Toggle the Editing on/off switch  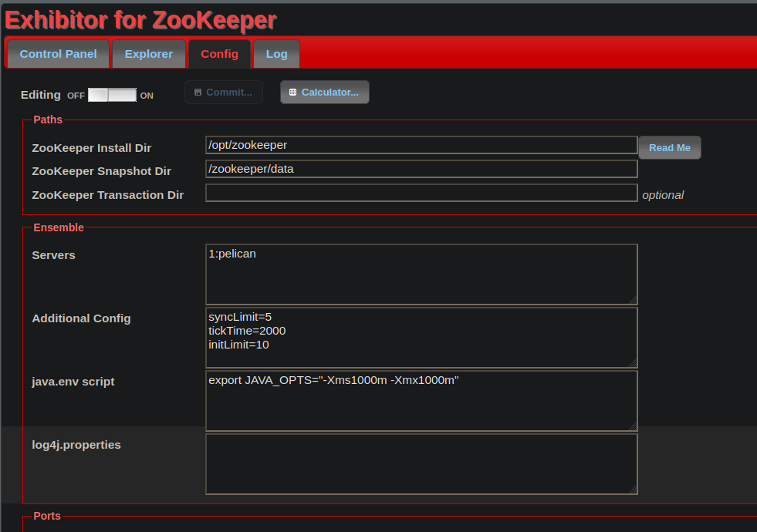pos(112,95)
